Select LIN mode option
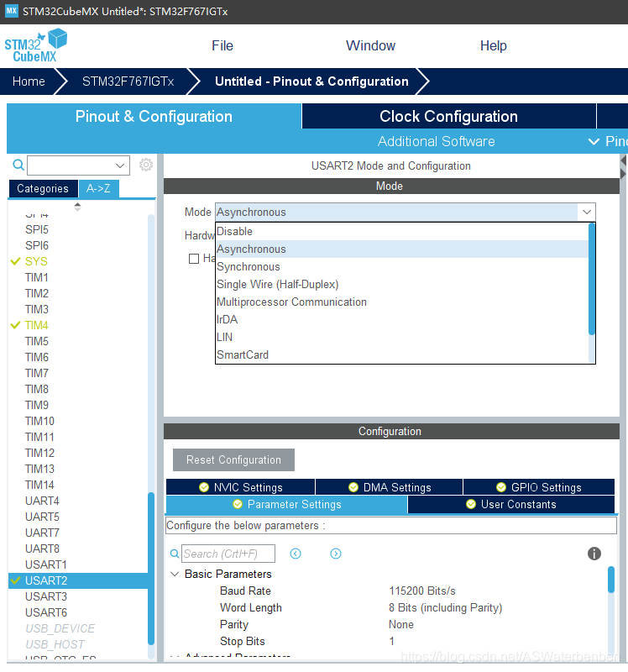Screen dimensions: 628x672 [x=402, y=337]
